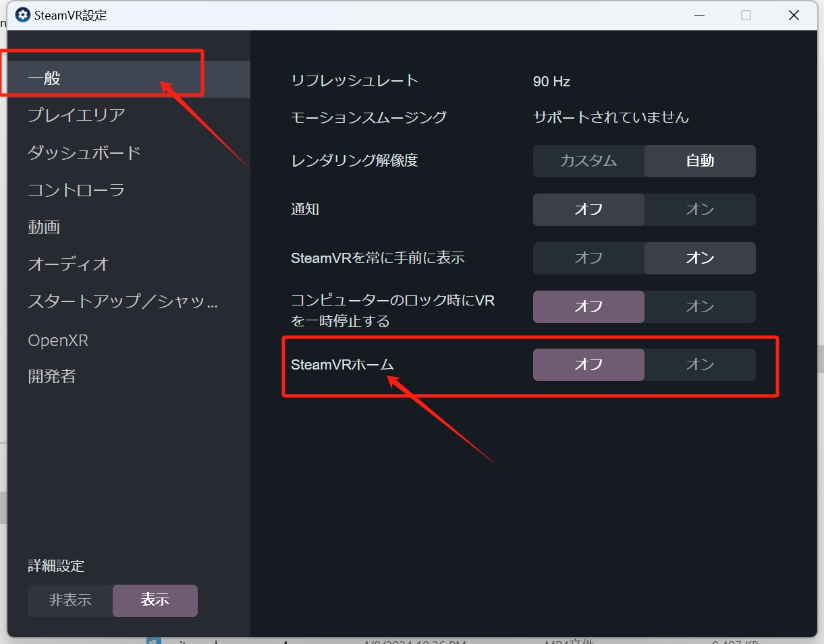
Task: Maximize the SteamVR設定 window
Action: coord(746,15)
